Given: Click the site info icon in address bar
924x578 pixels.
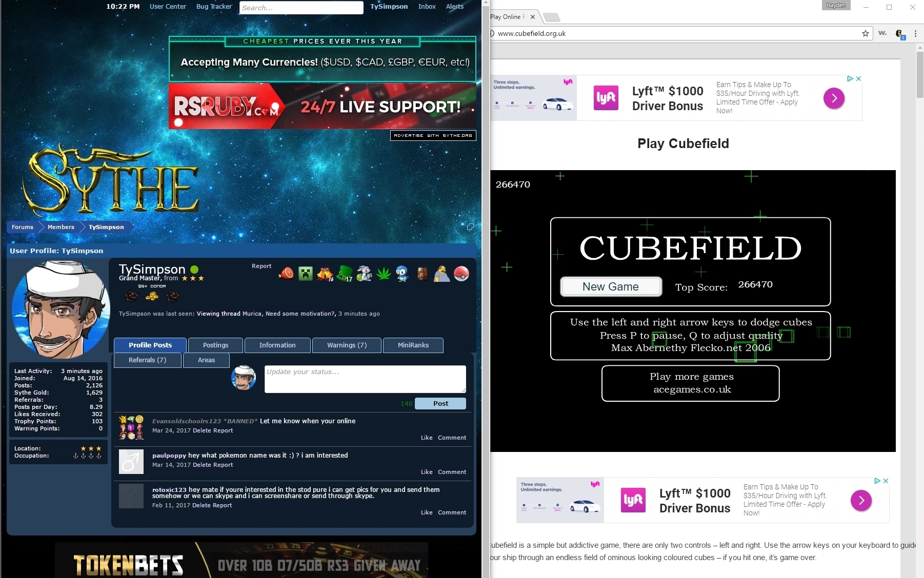Looking at the screenshot, I should pyautogui.click(x=492, y=33).
